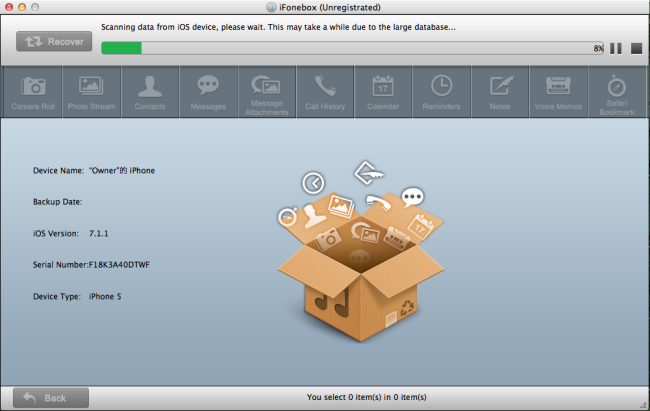Screen dimensions: 650x411
Task: Click the 8% progress value
Action: click(x=598, y=49)
